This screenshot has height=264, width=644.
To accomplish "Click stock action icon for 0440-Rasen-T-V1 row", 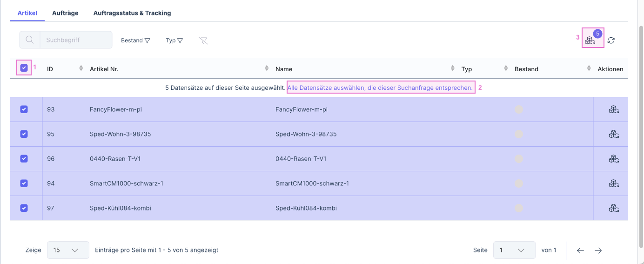I will pos(613,159).
